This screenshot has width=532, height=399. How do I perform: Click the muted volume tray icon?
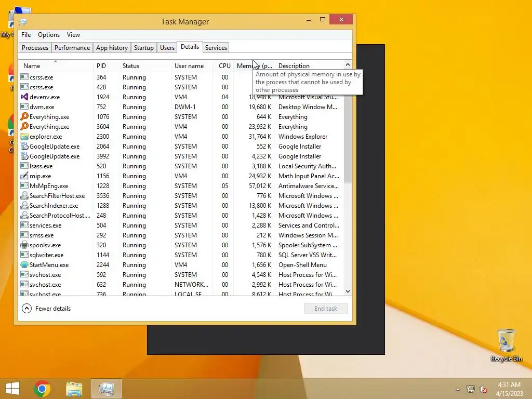coord(483,389)
